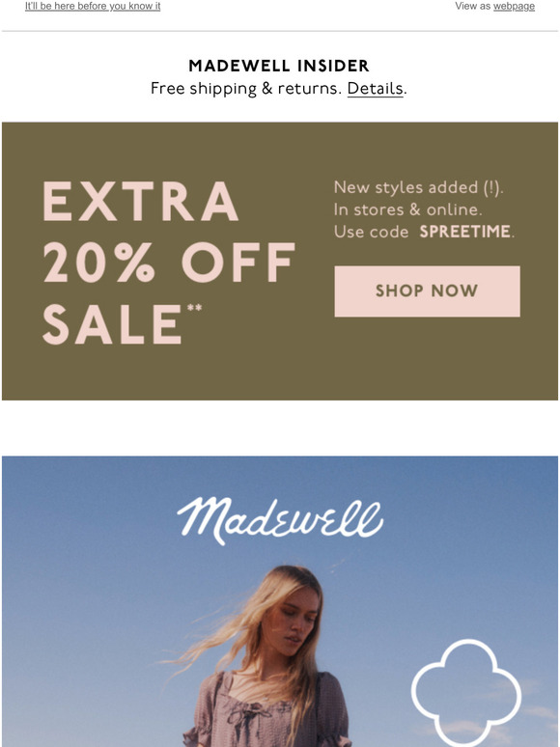Click the white quatrefoil outline icon
The width and height of the screenshot is (560, 747).
pyautogui.click(x=466, y=693)
